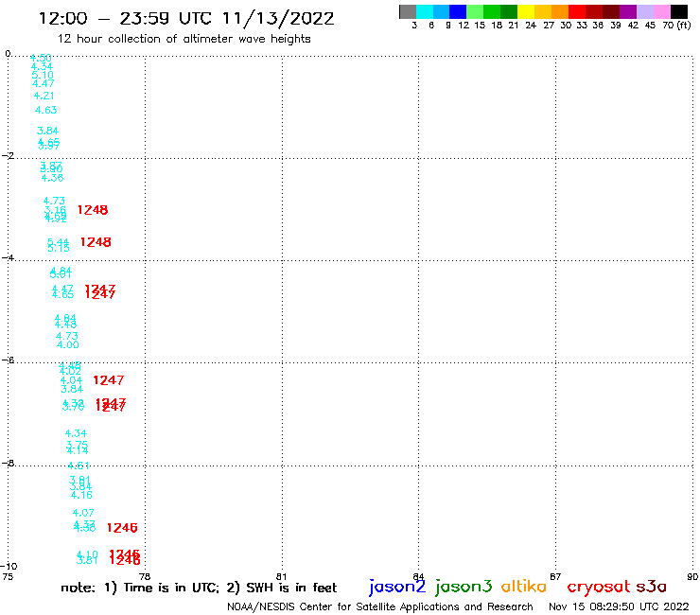This screenshot has width=700, height=615.
Task: Click the longitude axis label '87'
Action: click(x=555, y=576)
